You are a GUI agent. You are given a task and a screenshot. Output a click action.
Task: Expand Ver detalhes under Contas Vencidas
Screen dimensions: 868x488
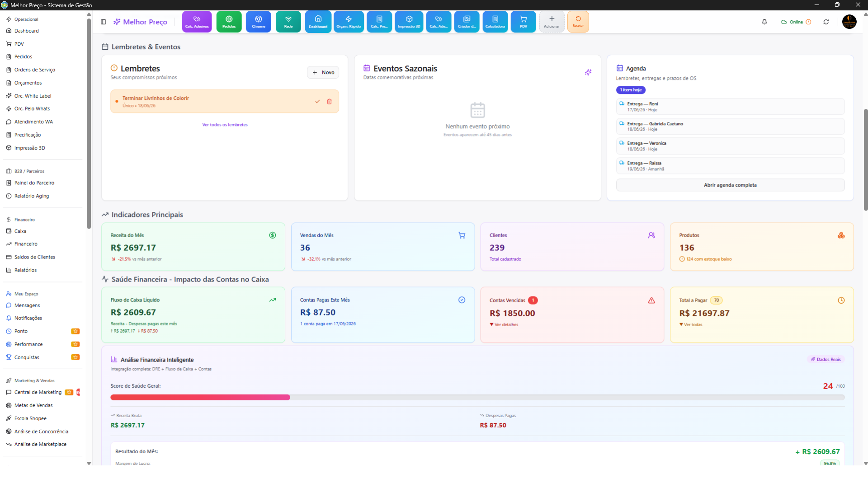pos(504,325)
